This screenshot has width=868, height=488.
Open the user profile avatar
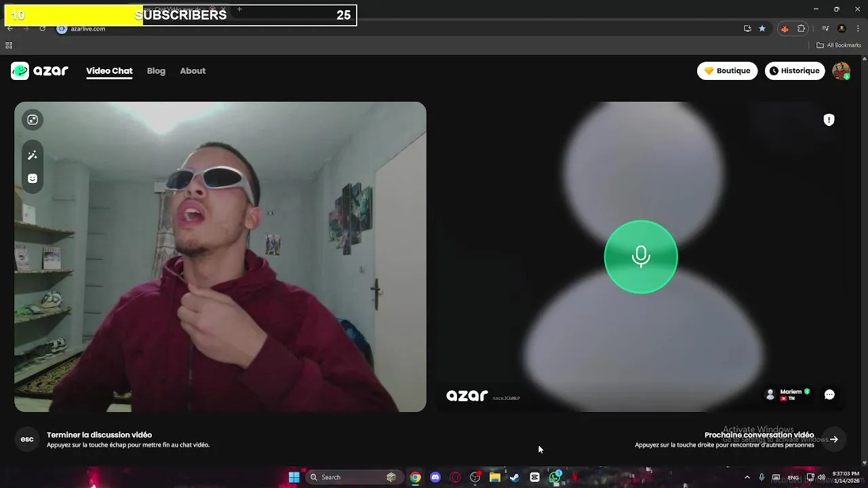coord(841,70)
